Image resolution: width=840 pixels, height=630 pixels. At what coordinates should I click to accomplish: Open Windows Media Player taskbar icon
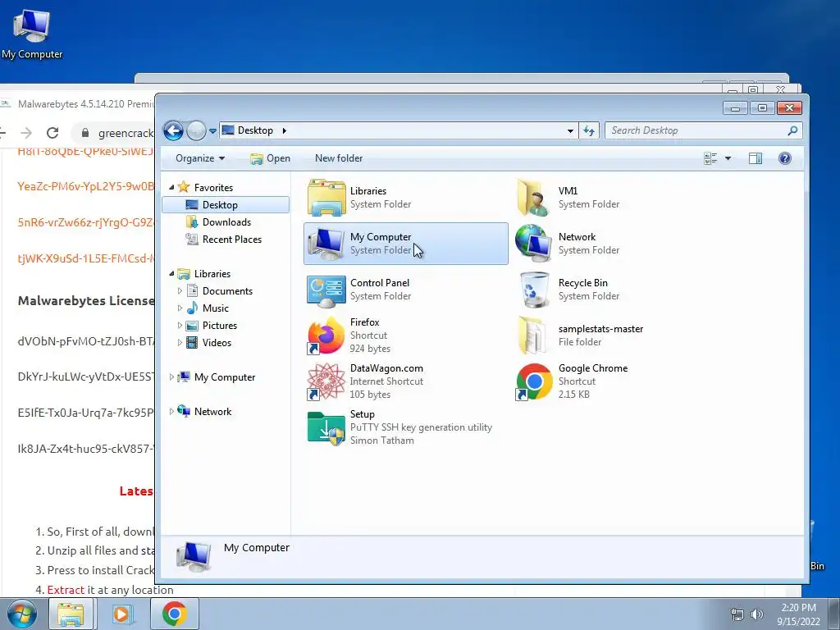[121, 614]
